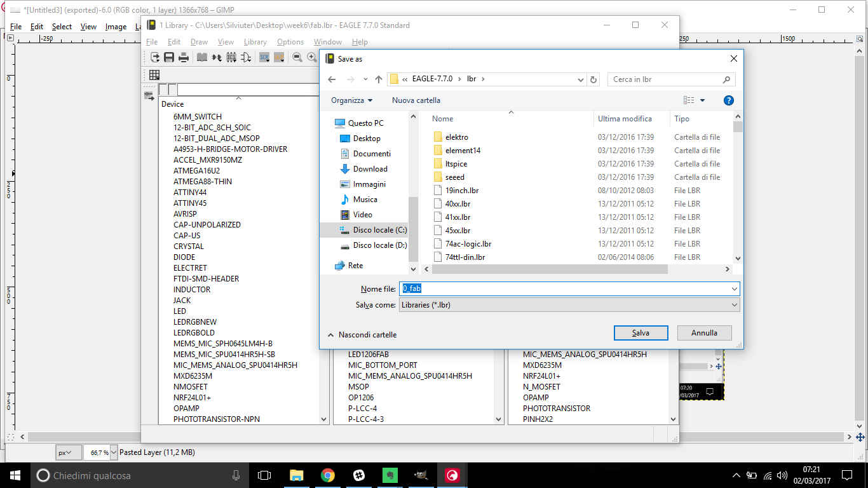This screenshot has width=868, height=488.
Task: Open EAGLE Library menu
Action: click(255, 42)
